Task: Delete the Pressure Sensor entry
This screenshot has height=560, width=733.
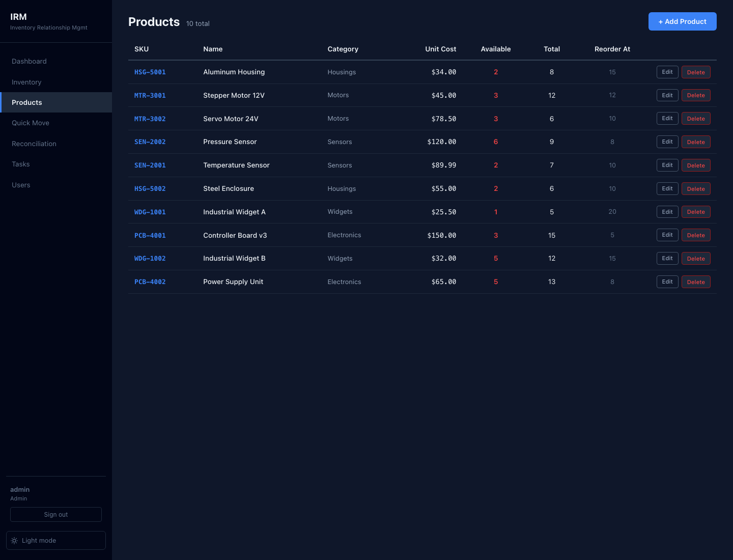Action: pyautogui.click(x=696, y=142)
